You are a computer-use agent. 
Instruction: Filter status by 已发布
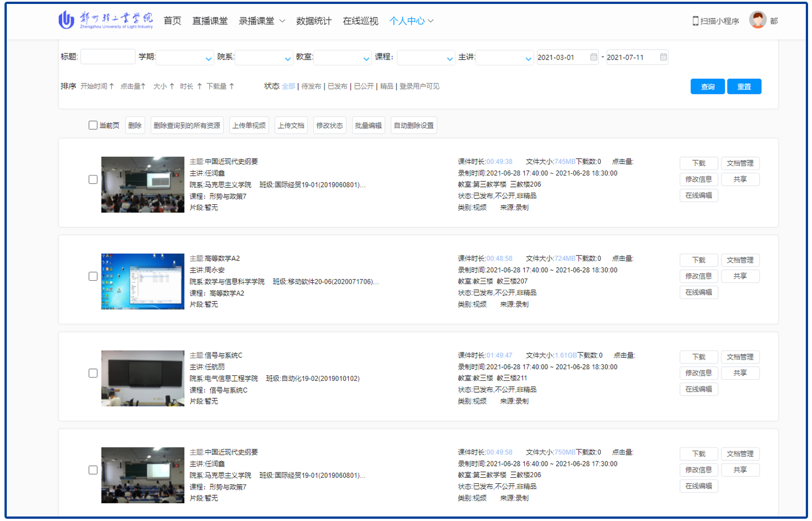pyautogui.click(x=337, y=86)
